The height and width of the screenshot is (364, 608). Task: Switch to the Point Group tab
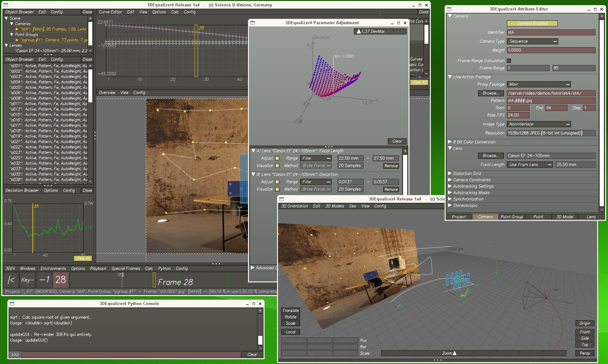click(512, 217)
